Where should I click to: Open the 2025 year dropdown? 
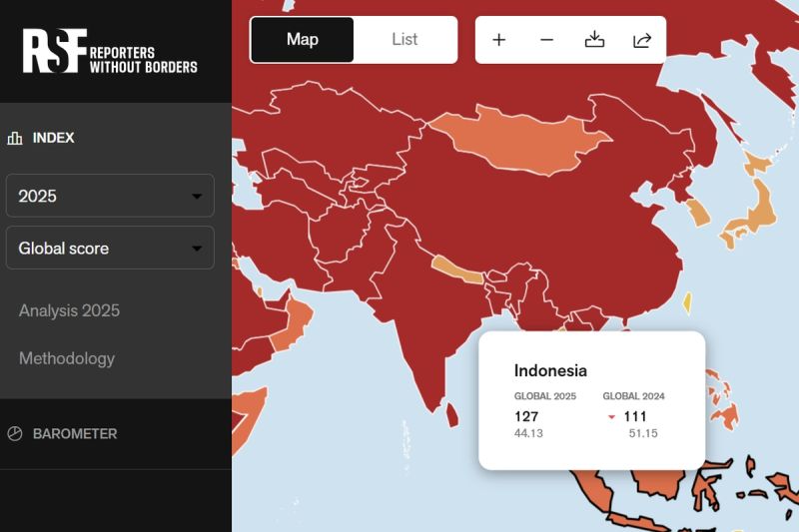[110, 196]
